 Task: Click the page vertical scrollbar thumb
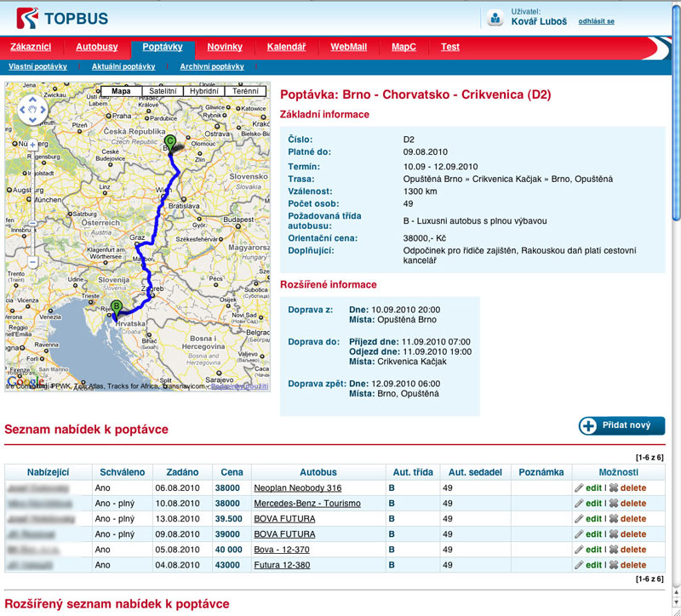click(676, 113)
